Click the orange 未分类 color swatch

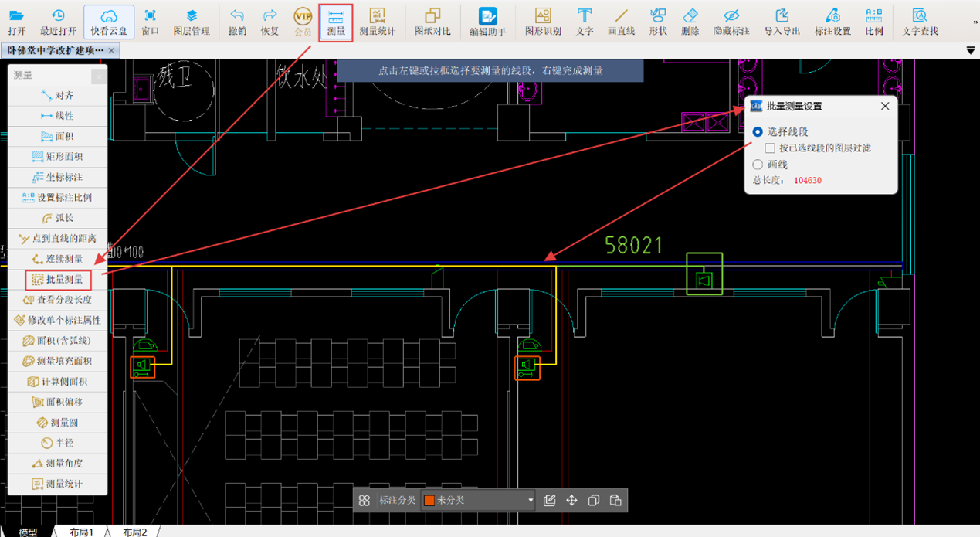pos(429,501)
